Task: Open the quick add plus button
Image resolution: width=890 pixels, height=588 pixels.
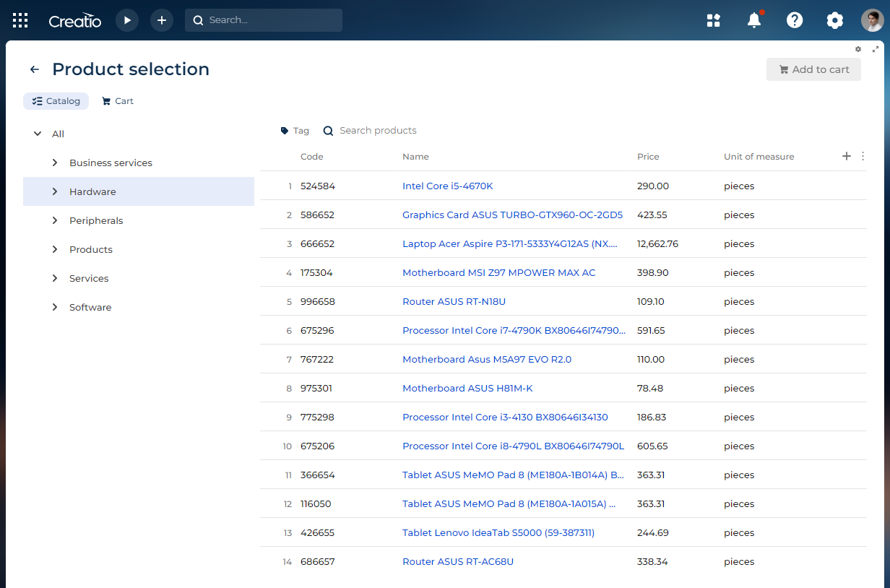Action: (162, 20)
